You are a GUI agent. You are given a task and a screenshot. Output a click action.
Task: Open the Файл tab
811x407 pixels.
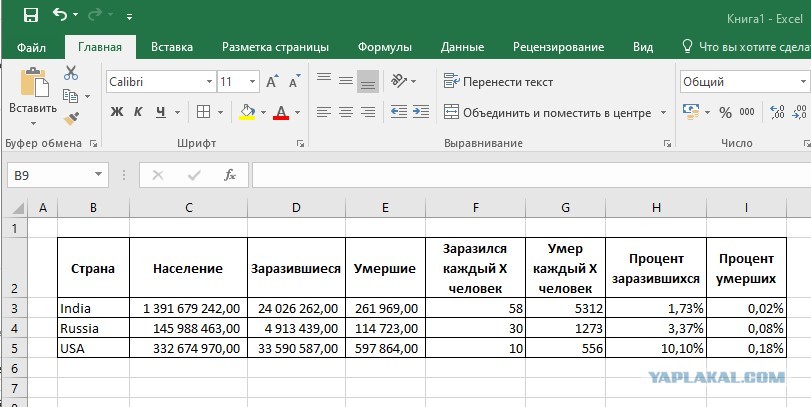point(32,47)
